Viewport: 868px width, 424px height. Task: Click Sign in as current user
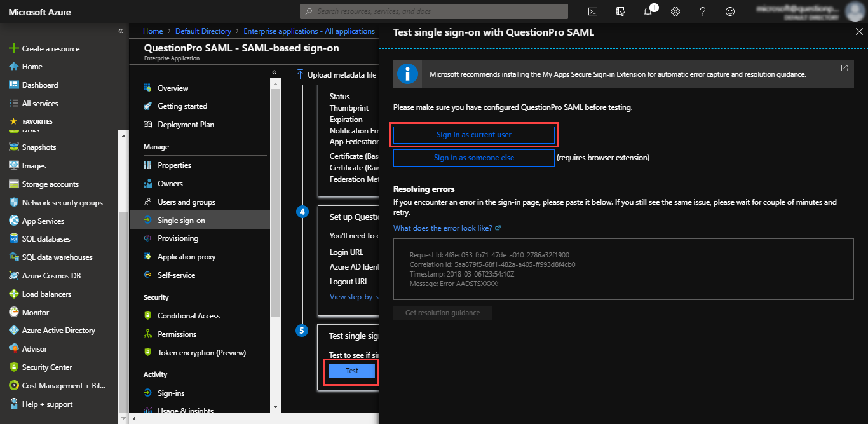(x=473, y=135)
